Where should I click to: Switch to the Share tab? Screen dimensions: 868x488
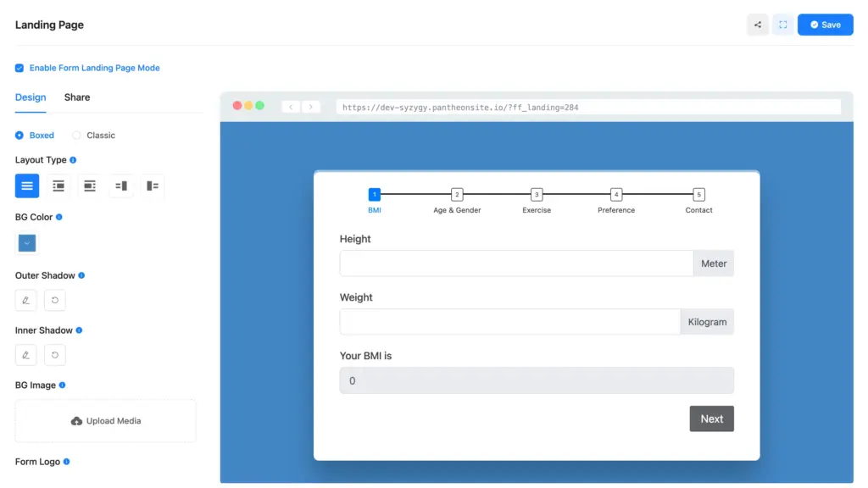[76, 97]
